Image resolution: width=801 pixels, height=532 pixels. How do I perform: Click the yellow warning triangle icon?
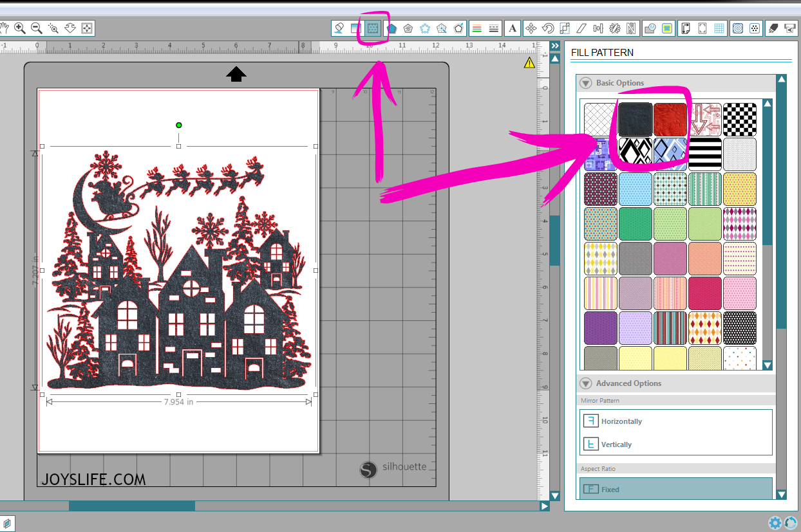529,62
